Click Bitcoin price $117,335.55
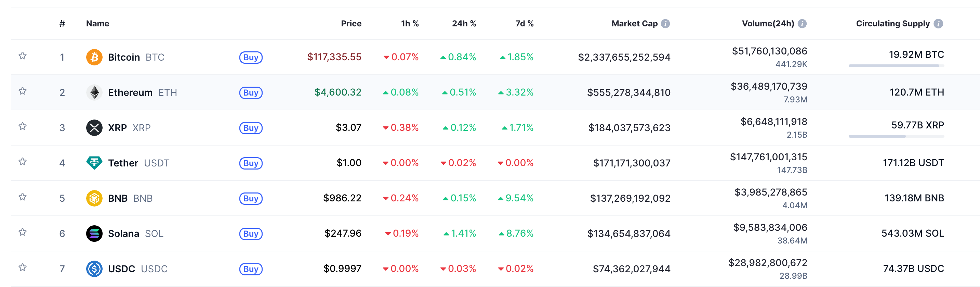The image size is (980, 287). tap(334, 57)
